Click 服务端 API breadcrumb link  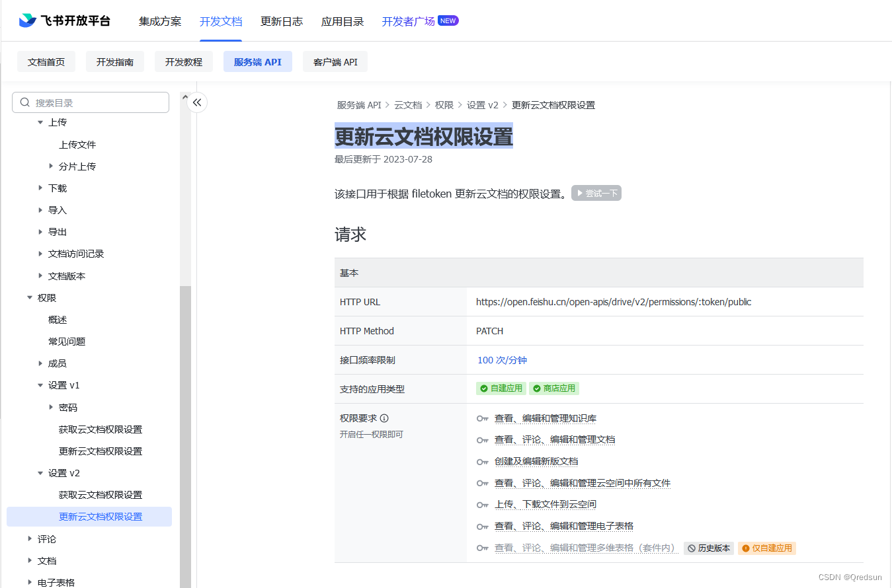pyautogui.click(x=359, y=105)
